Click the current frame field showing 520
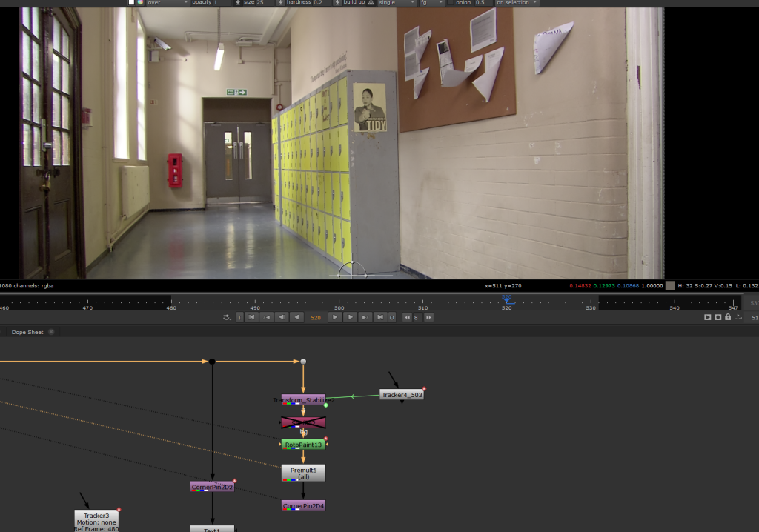Screen dimensions: 759x532 pos(316,318)
